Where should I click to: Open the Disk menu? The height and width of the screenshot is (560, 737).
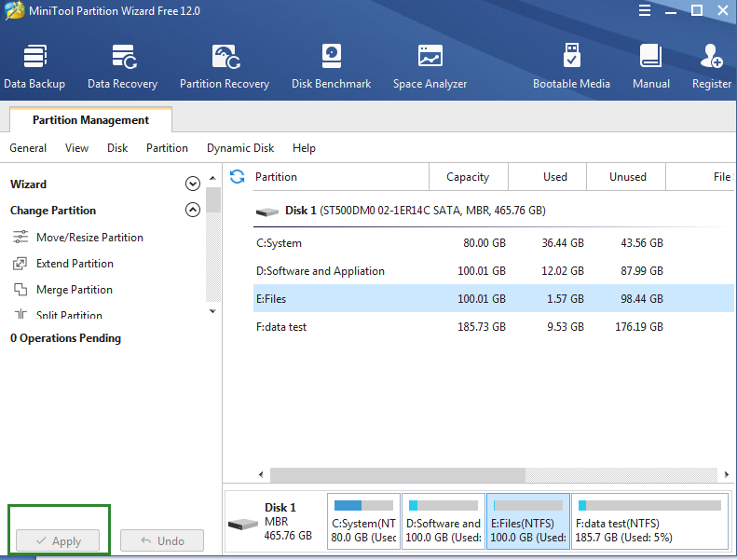[117, 148]
